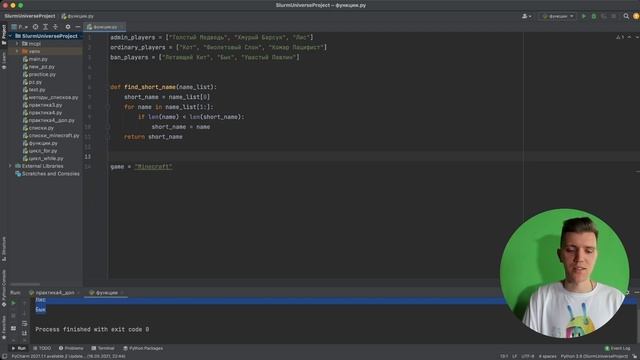
Task: Open функции.py in project tree
Action: (43, 143)
